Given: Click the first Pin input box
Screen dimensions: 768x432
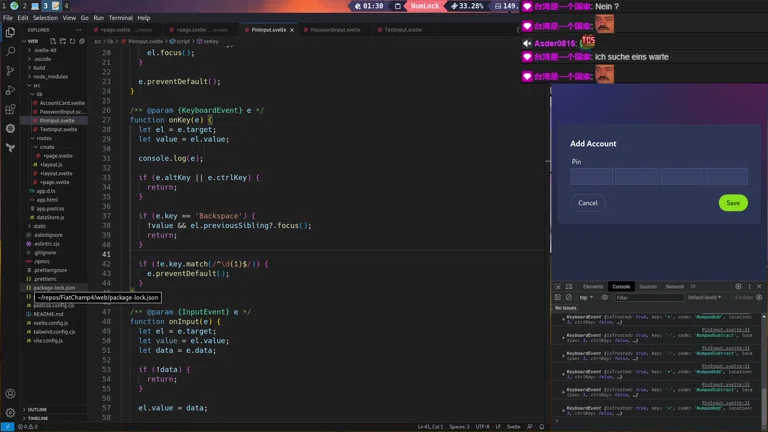Looking at the screenshot, I should [591, 177].
